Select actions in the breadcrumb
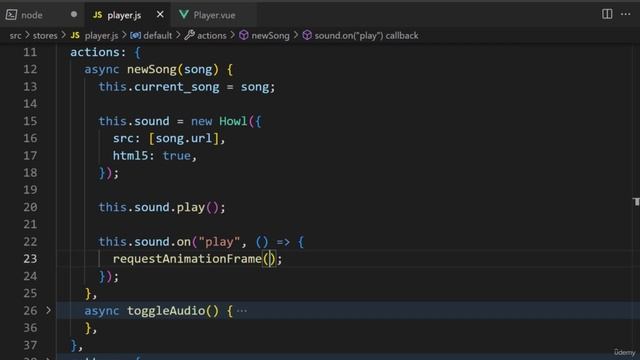This screenshot has height=360, width=640. [x=211, y=36]
